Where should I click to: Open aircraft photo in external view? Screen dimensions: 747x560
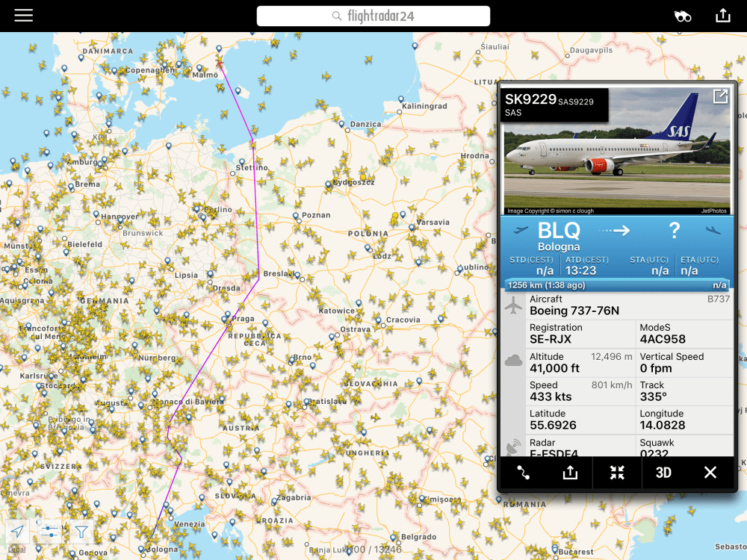tap(720, 97)
